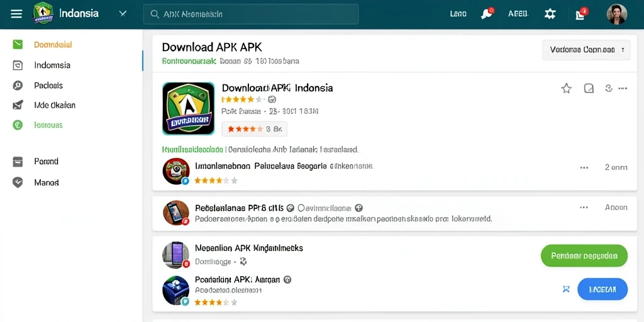644x322 pixels.
Task: Click the blue bookmark icon beside blue button
Action: click(566, 289)
